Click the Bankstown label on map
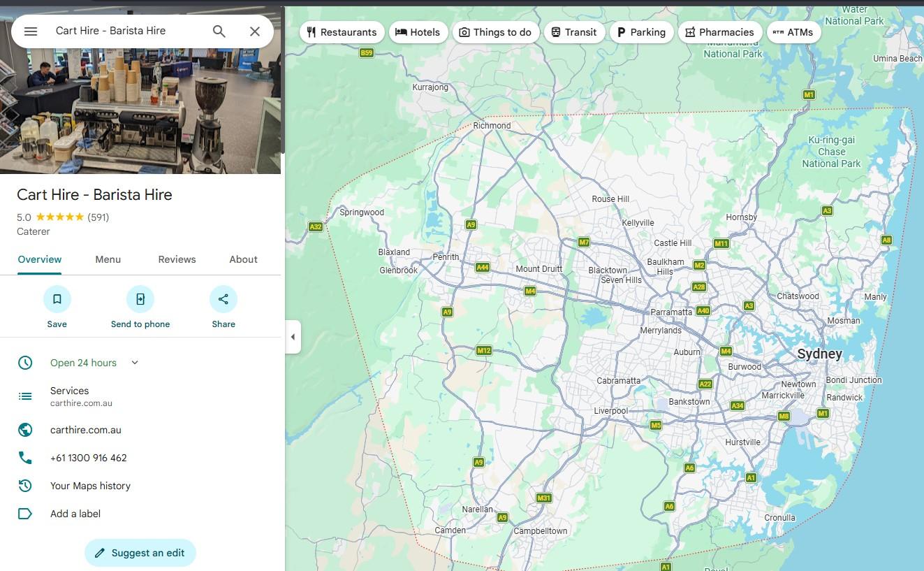The image size is (924, 571). (689, 402)
